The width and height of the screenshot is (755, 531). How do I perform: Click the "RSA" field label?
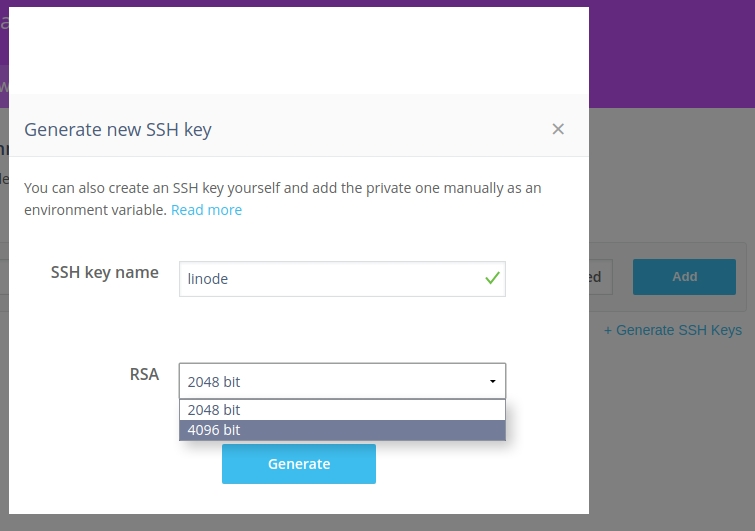[x=144, y=374]
